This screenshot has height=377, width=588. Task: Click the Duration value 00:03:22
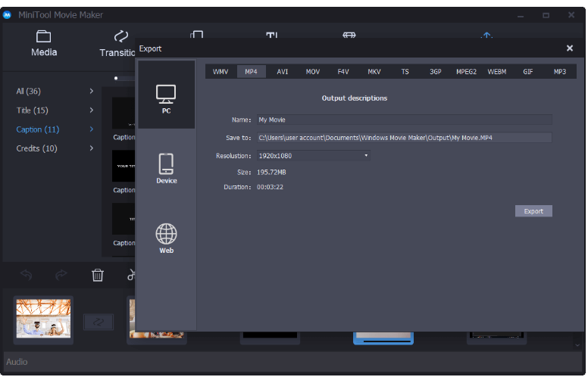coord(270,187)
